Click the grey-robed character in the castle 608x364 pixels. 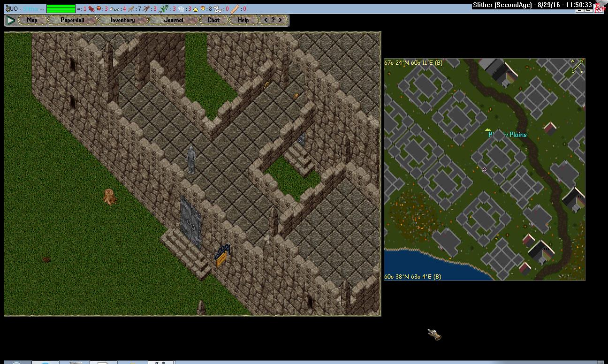point(190,160)
